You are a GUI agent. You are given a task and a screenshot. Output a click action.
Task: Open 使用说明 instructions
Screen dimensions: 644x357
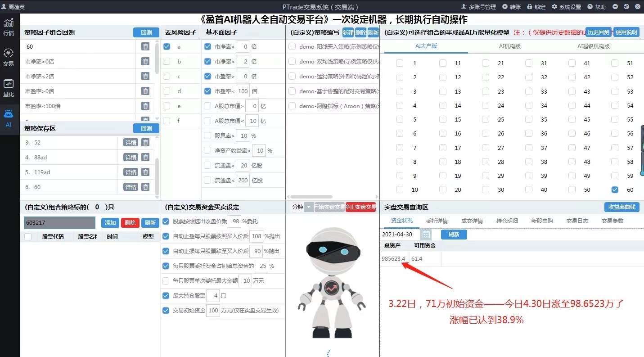626,32
